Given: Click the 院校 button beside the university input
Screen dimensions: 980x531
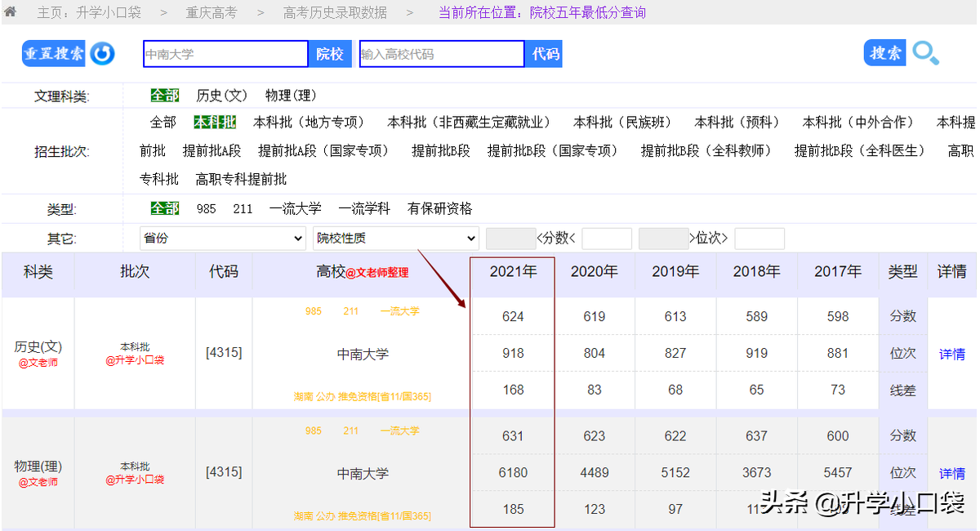Looking at the screenshot, I should click(330, 54).
